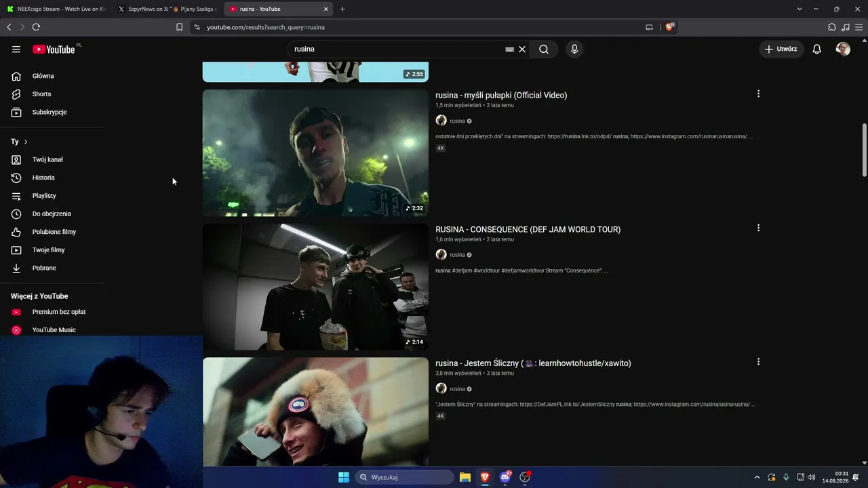
Task: Open Brave Shields icon
Action: 670,27
